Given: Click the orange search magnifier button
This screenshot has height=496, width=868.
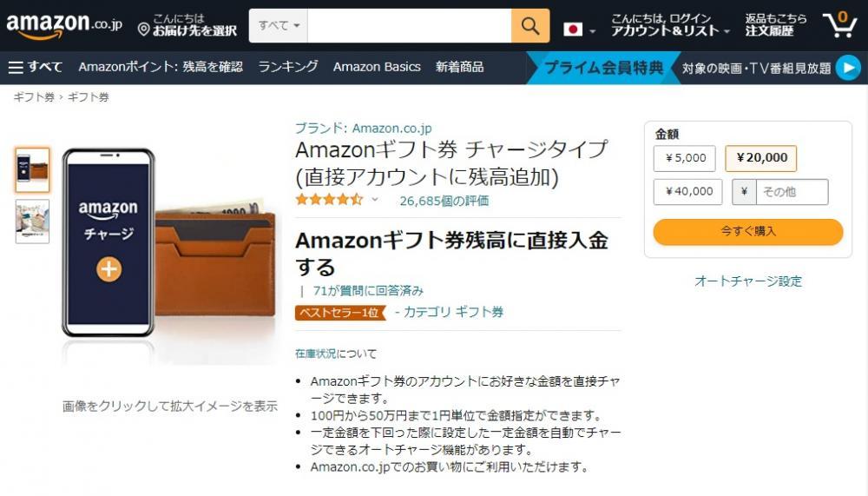Looking at the screenshot, I should click(x=529, y=25).
